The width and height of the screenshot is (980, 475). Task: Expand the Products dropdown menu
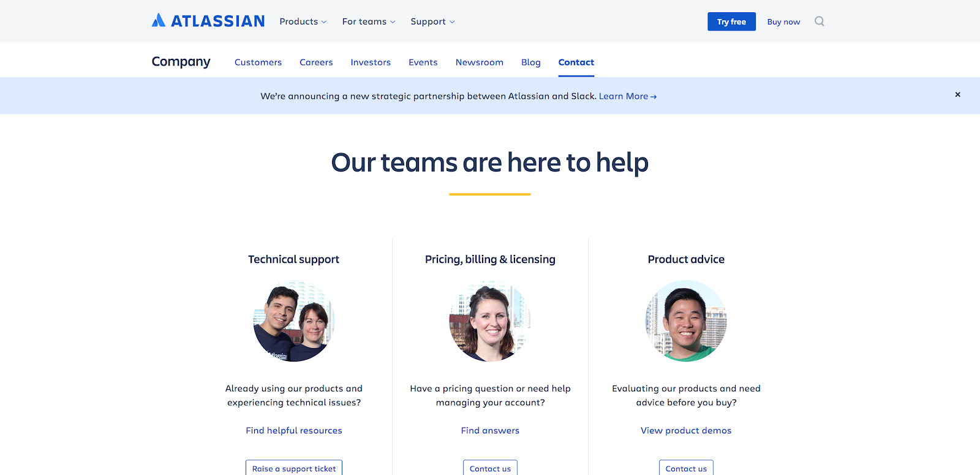pyautogui.click(x=303, y=21)
